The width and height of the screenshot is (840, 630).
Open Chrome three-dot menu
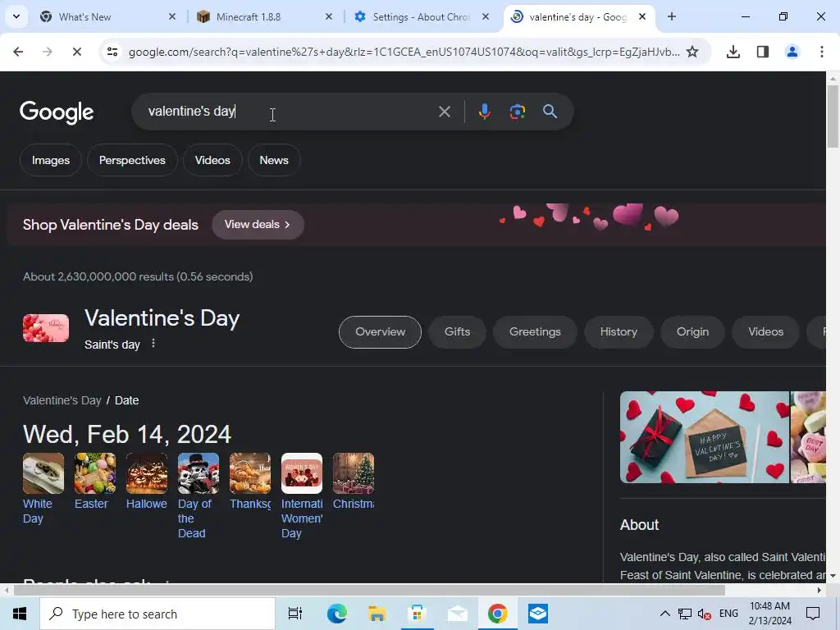822,52
